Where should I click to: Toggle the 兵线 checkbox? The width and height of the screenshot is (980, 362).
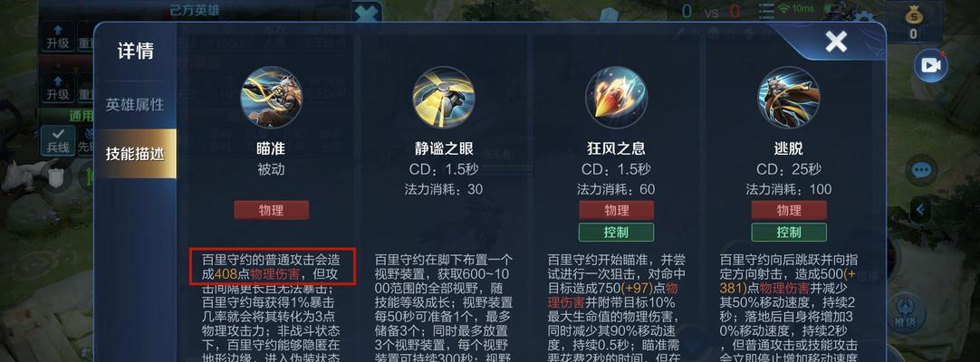(x=57, y=140)
